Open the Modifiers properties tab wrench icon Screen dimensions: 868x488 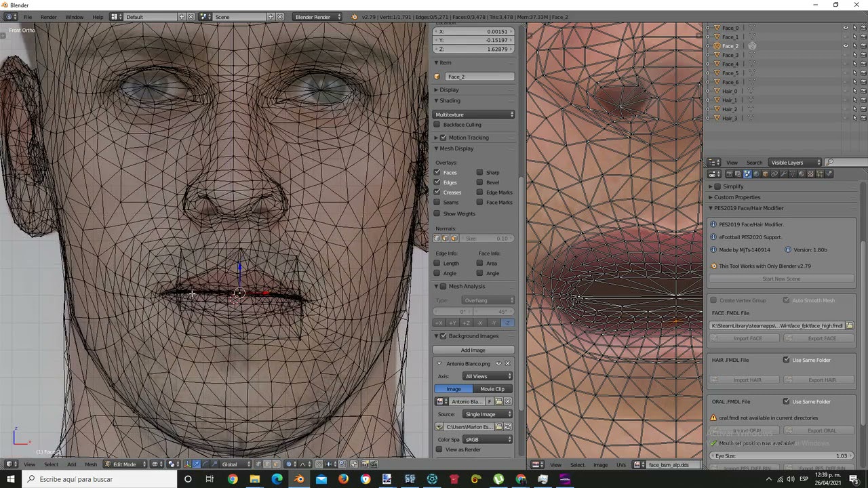click(x=783, y=174)
